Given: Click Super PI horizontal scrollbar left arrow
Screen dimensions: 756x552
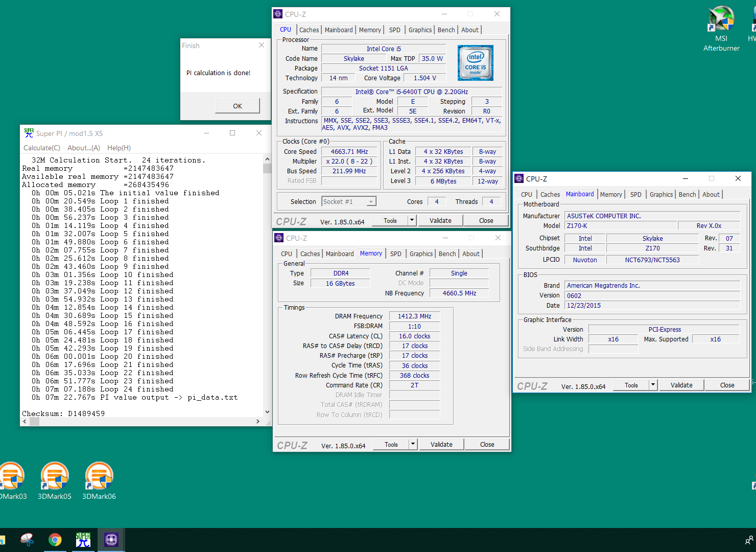Looking at the screenshot, I should tap(25, 422).
